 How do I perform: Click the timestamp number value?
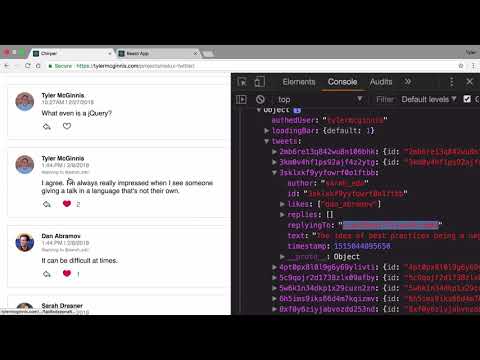362,246
